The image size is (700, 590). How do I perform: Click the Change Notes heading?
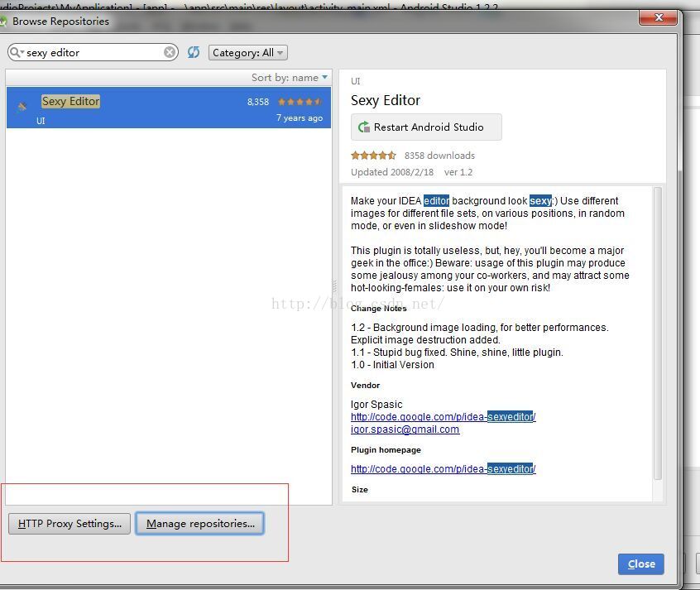[x=379, y=308]
